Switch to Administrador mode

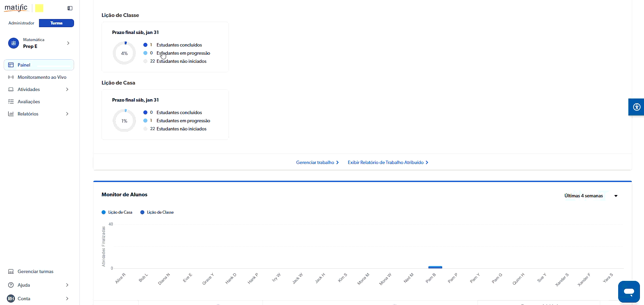(x=21, y=23)
